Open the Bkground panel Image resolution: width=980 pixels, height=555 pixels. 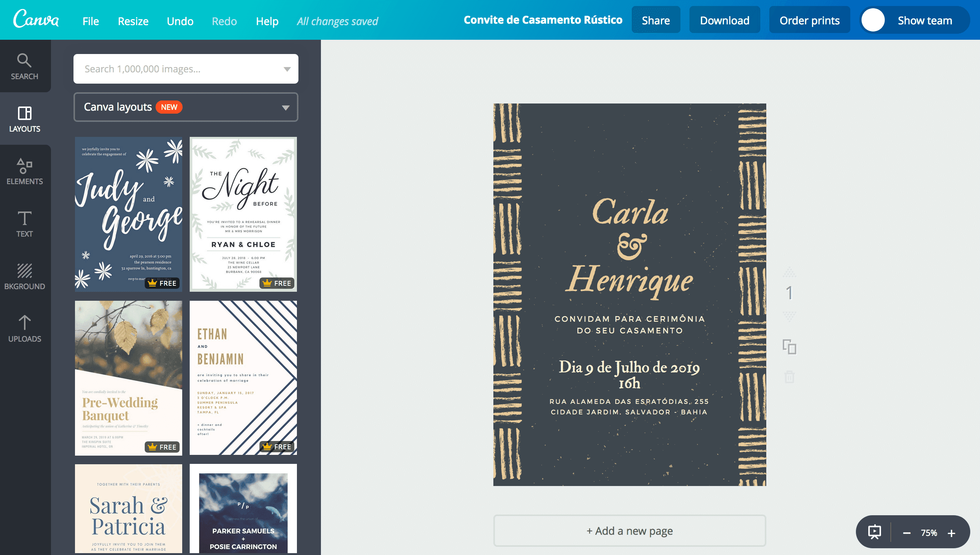pyautogui.click(x=24, y=276)
